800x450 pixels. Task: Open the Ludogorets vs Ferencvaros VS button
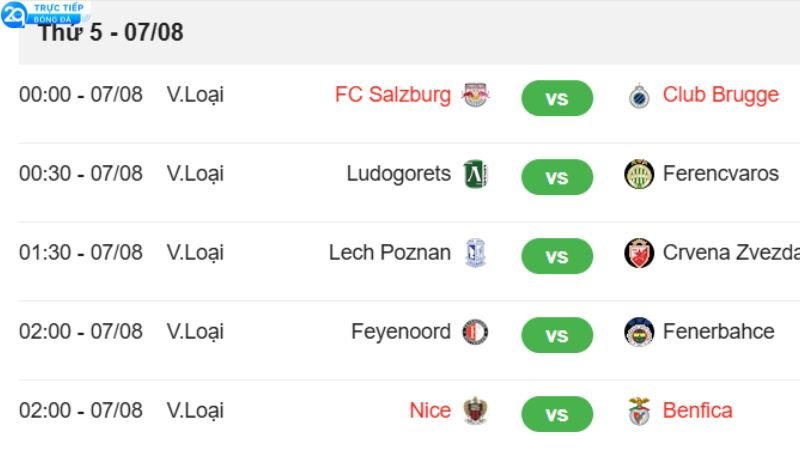557,177
